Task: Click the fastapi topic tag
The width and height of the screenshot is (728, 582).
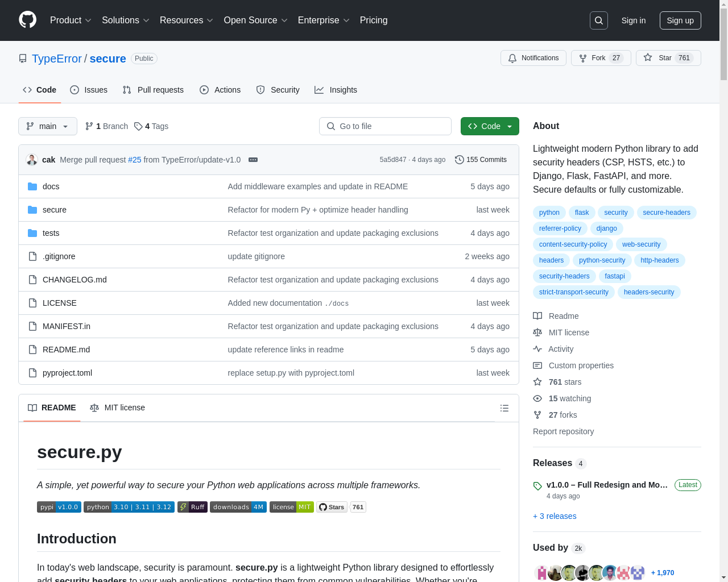Action: (x=615, y=276)
